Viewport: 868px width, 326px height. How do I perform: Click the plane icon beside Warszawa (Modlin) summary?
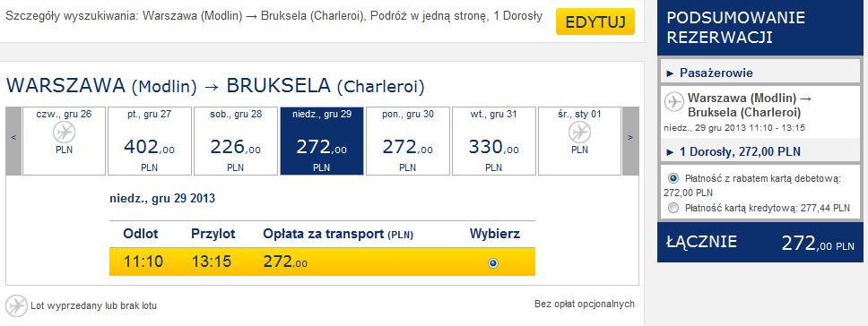tap(674, 102)
